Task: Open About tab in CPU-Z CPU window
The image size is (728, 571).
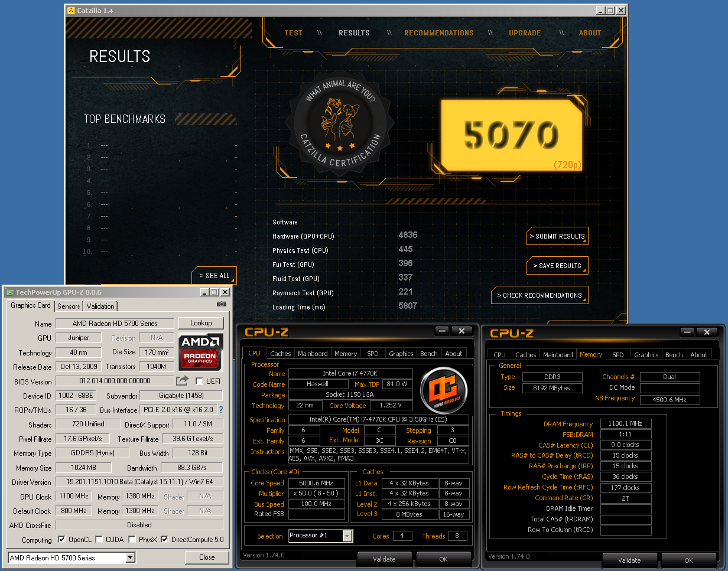Action: pos(454,354)
